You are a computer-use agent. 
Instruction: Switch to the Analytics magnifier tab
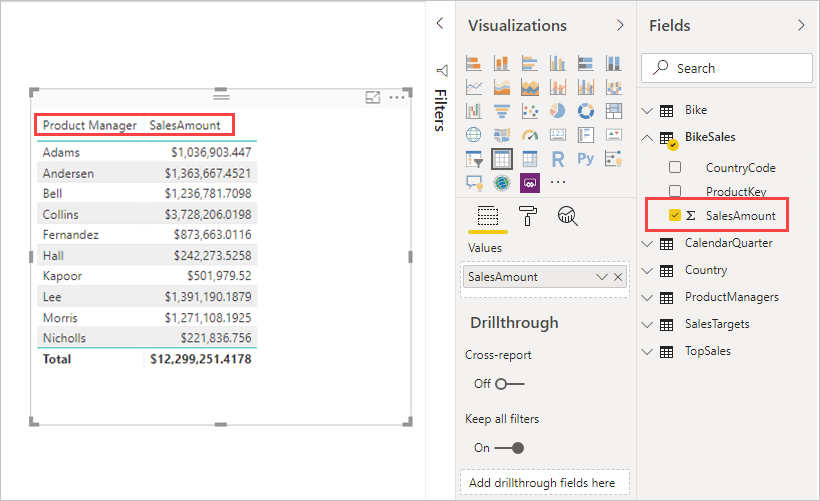click(x=567, y=216)
